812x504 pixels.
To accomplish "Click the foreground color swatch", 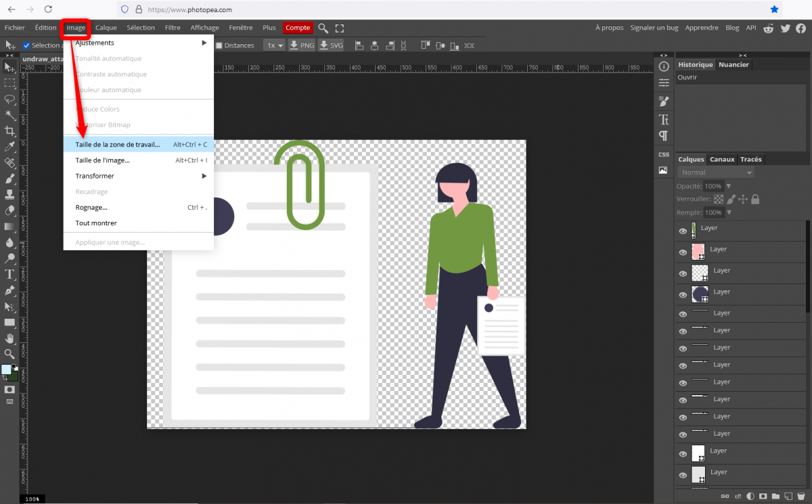I will pyautogui.click(x=6, y=369).
